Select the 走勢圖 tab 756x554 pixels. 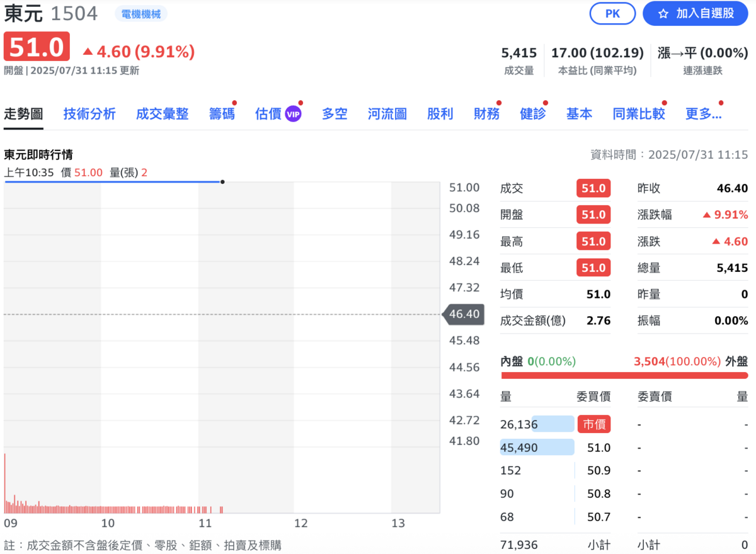click(23, 114)
